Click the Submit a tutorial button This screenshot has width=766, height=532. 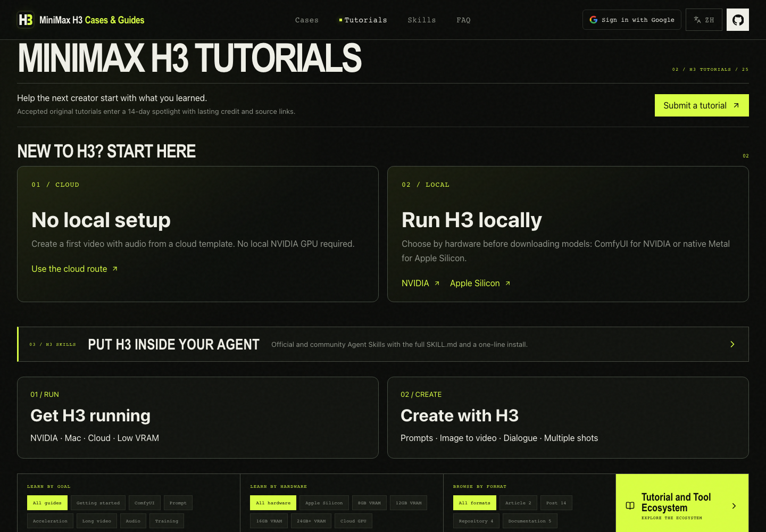pyautogui.click(x=702, y=105)
